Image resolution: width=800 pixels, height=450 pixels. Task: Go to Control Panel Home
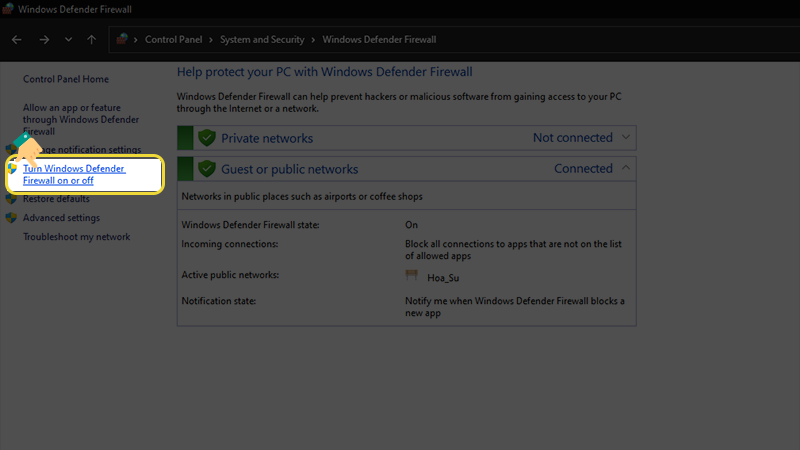click(x=66, y=79)
